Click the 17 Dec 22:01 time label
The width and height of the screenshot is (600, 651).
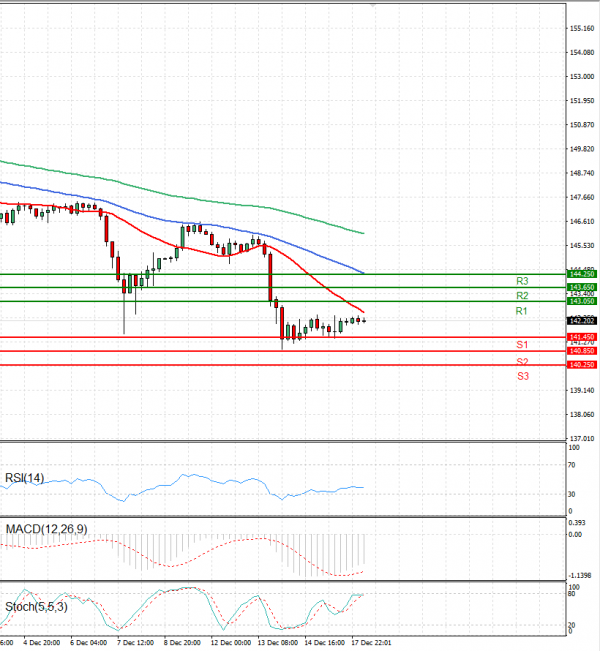pos(372,642)
